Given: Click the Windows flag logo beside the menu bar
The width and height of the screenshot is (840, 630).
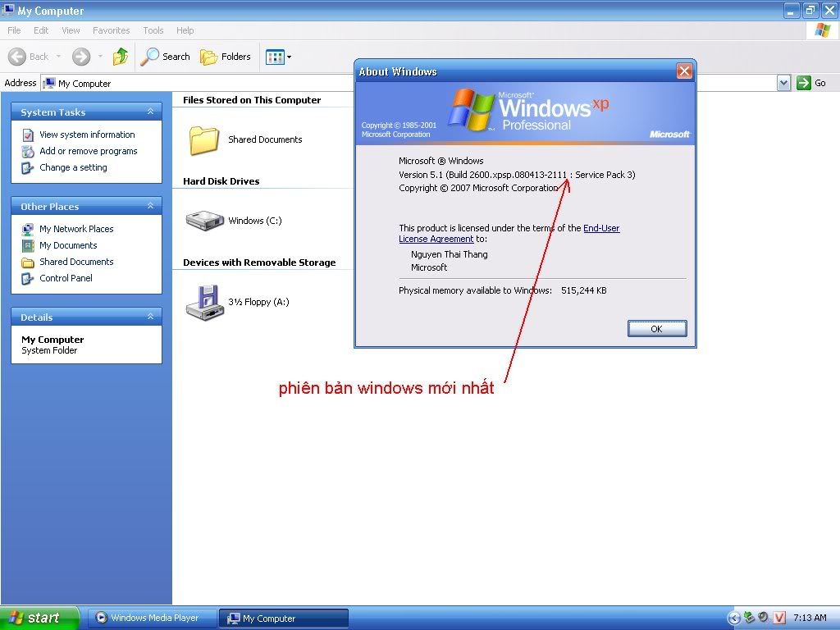Looking at the screenshot, I should 822,30.
